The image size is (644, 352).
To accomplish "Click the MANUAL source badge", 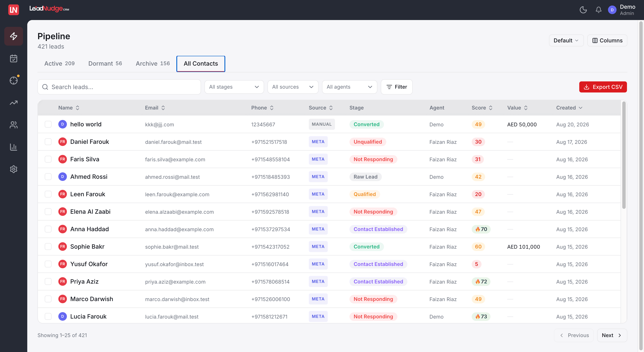I will [x=322, y=124].
